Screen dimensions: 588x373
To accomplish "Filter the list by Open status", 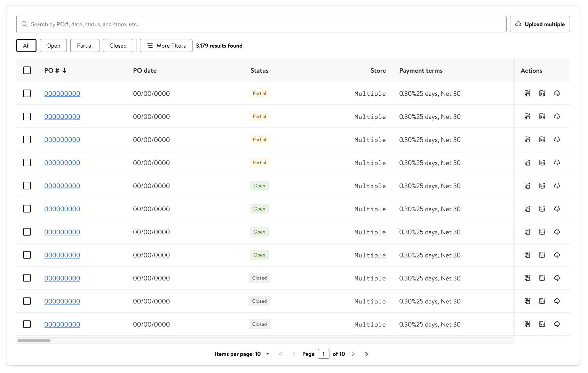I will [x=53, y=46].
